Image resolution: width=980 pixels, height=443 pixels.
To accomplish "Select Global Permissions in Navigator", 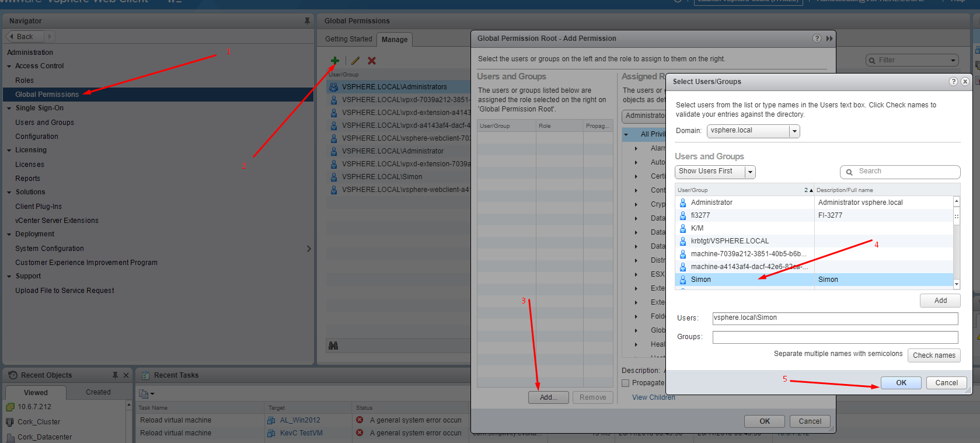I will 158,95.
